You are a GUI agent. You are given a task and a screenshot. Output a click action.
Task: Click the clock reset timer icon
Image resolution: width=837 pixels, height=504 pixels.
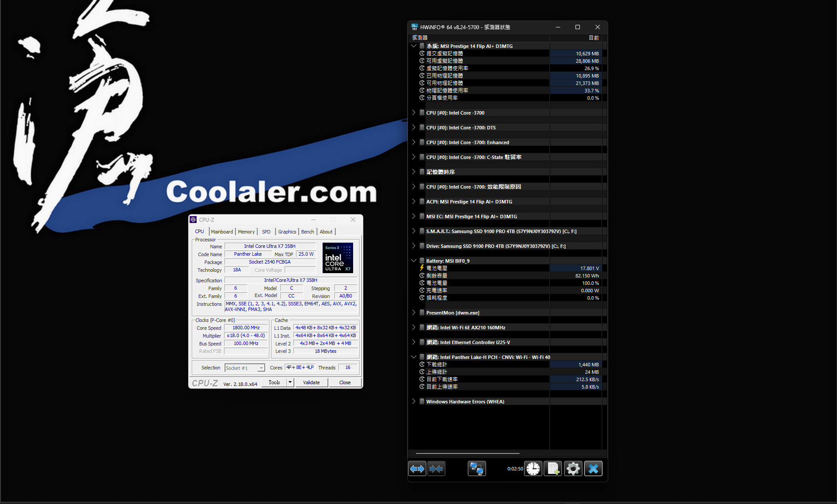coord(533,469)
